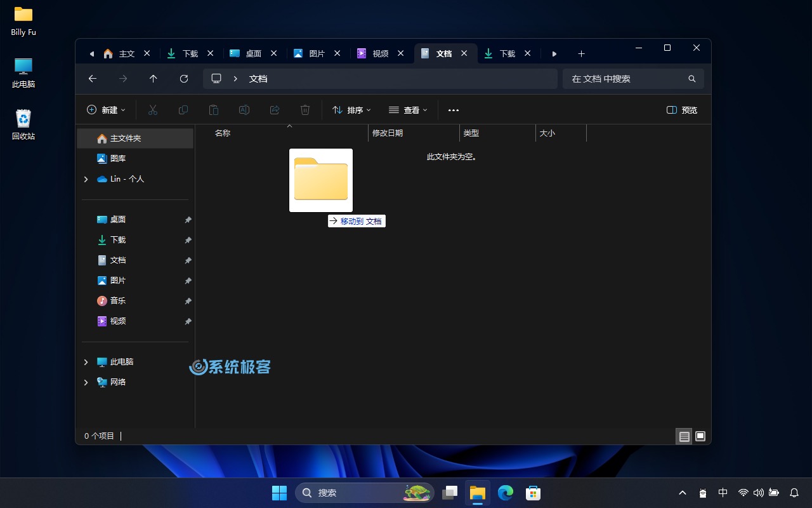Click the Copy icon in toolbar
812x508 pixels.
(x=183, y=110)
